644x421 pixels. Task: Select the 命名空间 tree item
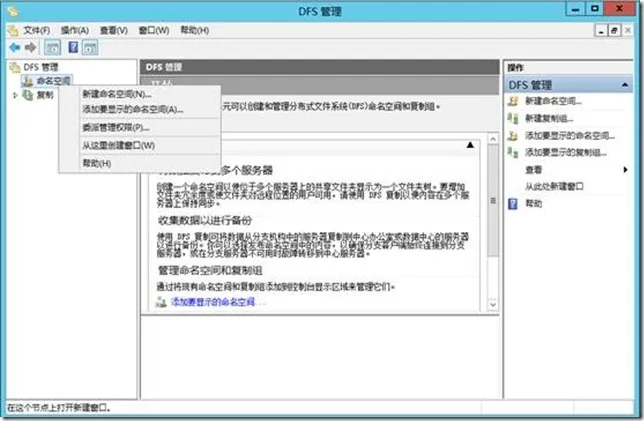(x=54, y=81)
